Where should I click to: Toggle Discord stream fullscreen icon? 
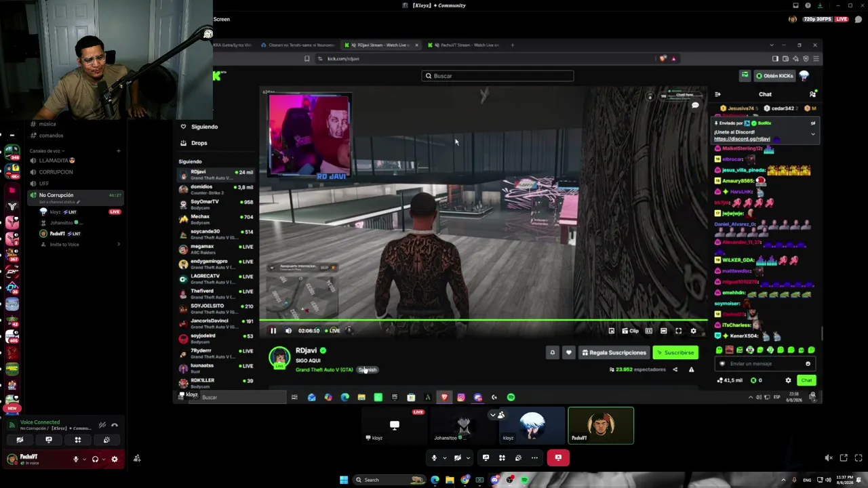pos(859,458)
